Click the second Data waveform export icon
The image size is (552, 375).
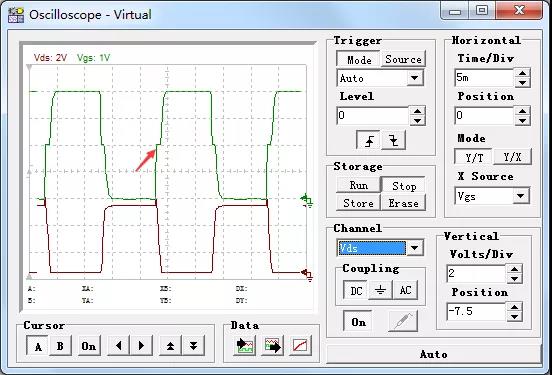click(x=272, y=346)
